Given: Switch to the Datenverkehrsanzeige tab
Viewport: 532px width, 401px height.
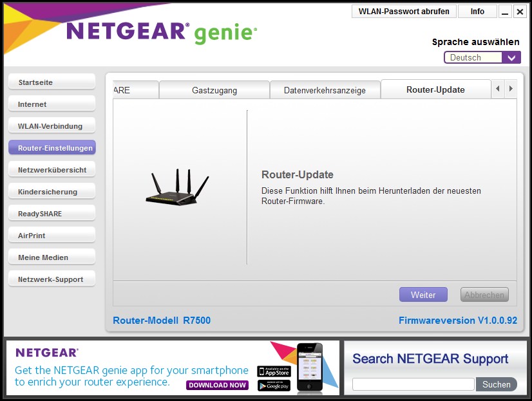Looking at the screenshot, I should click(x=325, y=90).
